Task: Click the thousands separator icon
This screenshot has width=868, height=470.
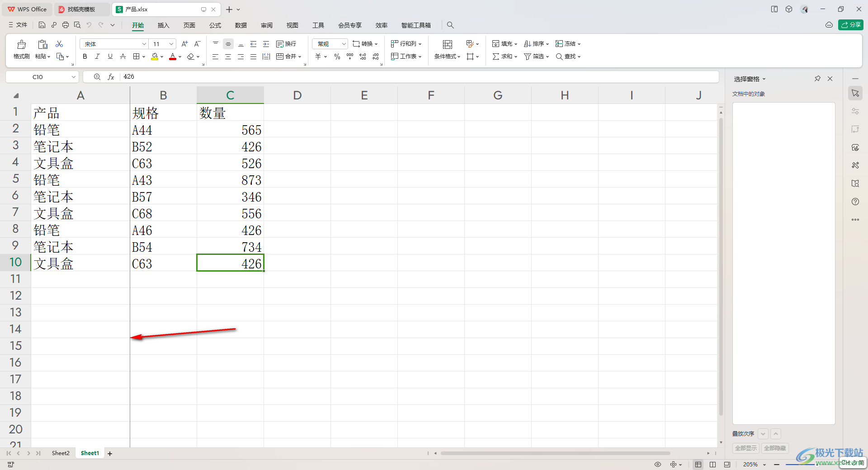Action: [x=350, y=56]
